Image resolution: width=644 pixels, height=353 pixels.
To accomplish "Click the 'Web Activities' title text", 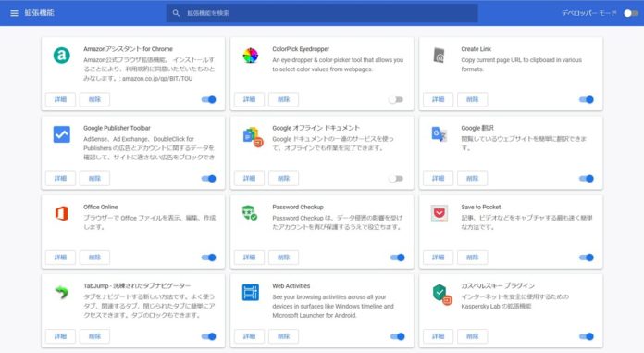I will click(x=291, y=286).
